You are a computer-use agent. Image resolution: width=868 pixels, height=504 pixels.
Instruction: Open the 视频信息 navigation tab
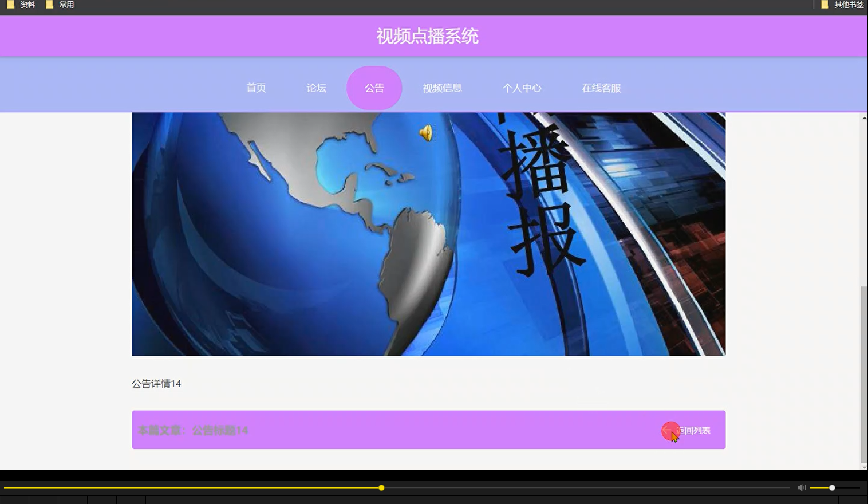pos(443,88)
